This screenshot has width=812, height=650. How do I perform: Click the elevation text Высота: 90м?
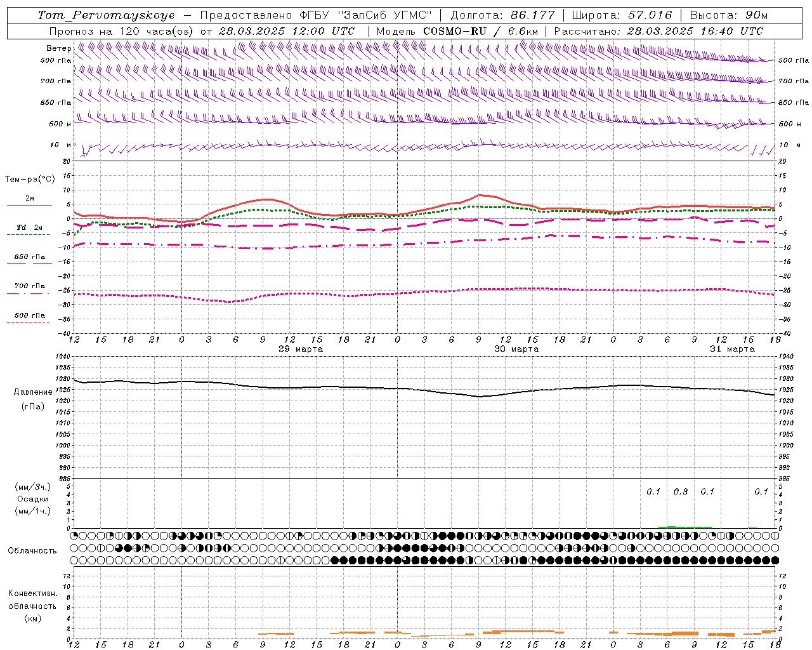728,15
